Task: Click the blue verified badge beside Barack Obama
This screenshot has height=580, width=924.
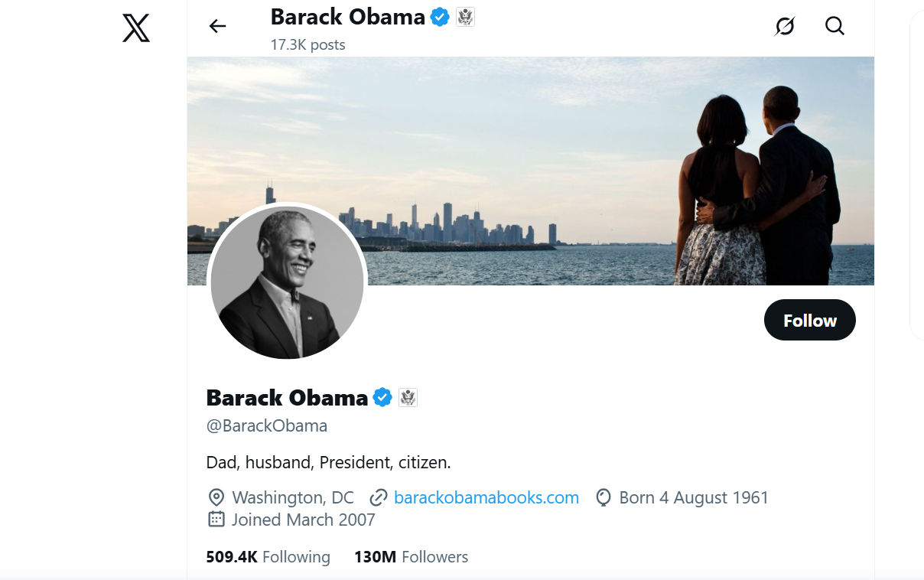Action: (x=382, y=397)
